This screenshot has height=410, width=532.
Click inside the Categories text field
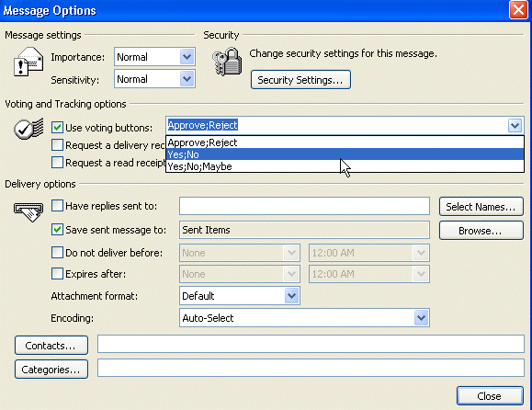tap(311, 368)
